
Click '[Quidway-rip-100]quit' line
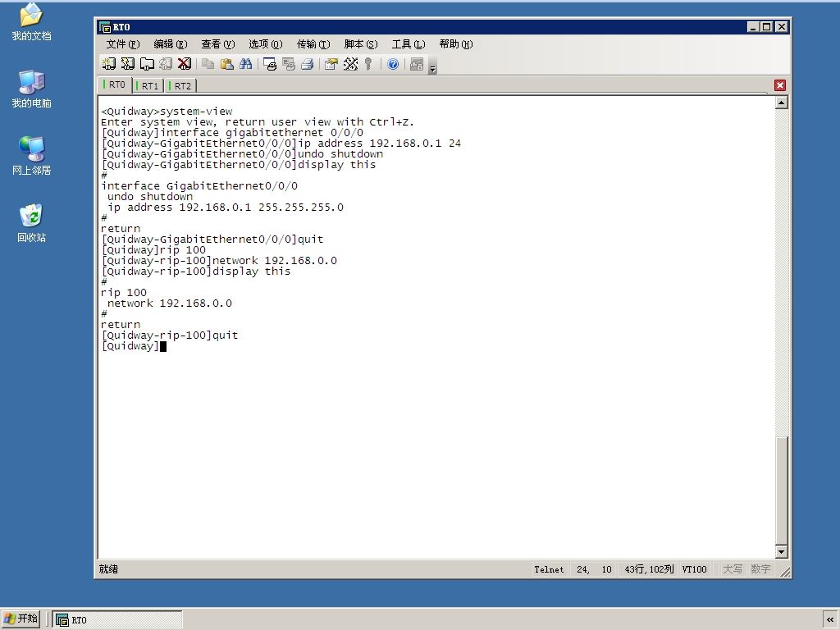coord(169,336)
